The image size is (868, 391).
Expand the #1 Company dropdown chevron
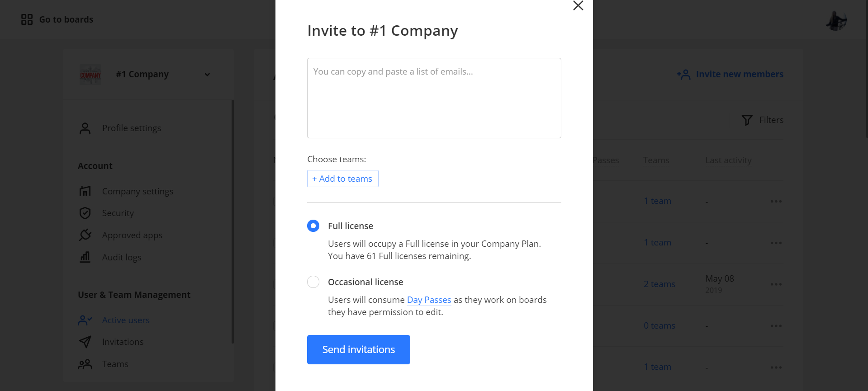coord(207,75)
